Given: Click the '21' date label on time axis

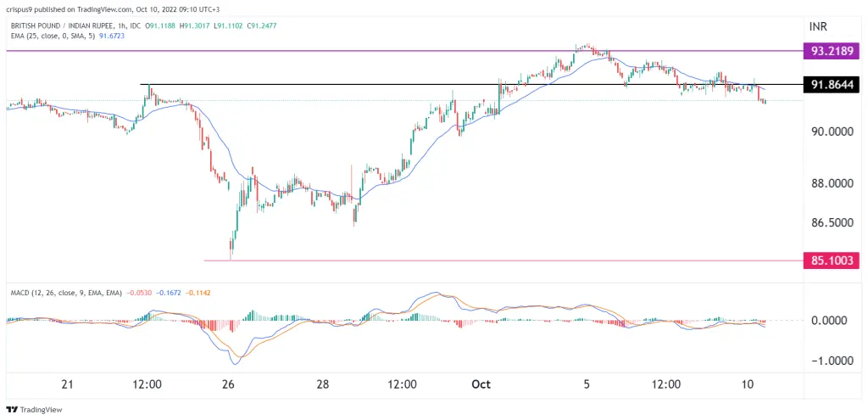Looking at the screenshot, I should coord(67,384).
